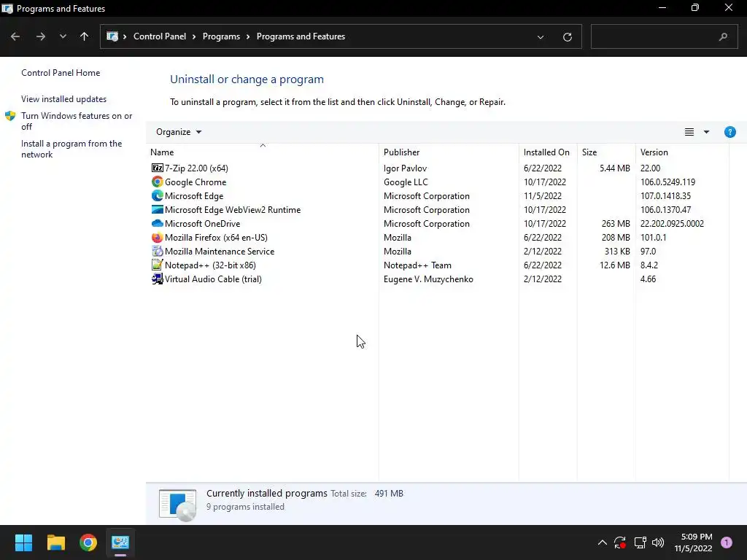Select Mozilla Maintenance Service entry
Image resolution: width=747 pixels, height=560 pixels.
220,251
